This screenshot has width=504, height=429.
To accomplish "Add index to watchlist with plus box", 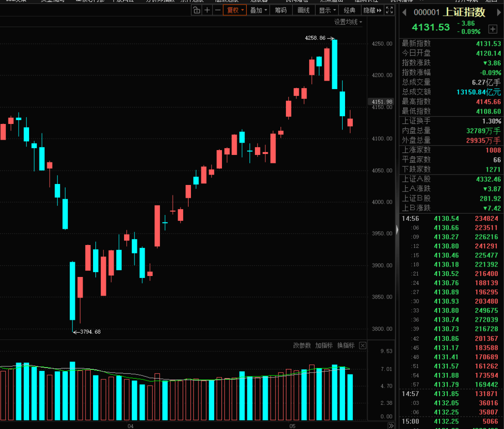I will click(492, 29).
